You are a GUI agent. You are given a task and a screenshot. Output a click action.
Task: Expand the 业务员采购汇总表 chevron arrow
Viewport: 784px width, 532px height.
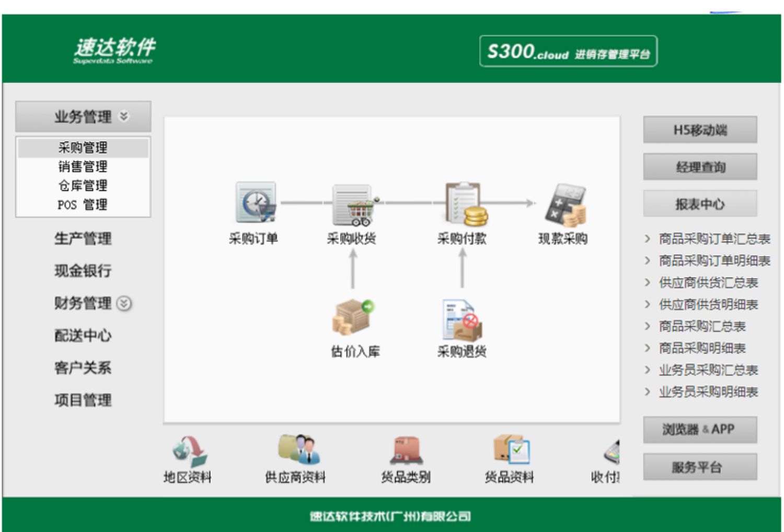[x=648, y=370]
